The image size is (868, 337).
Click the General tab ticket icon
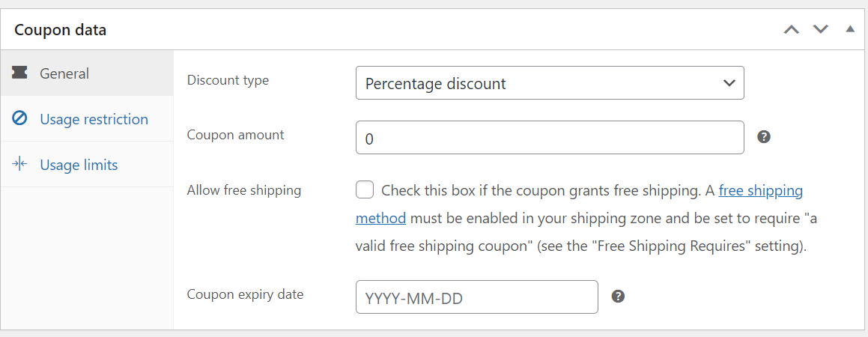click(x=20, y=73)
